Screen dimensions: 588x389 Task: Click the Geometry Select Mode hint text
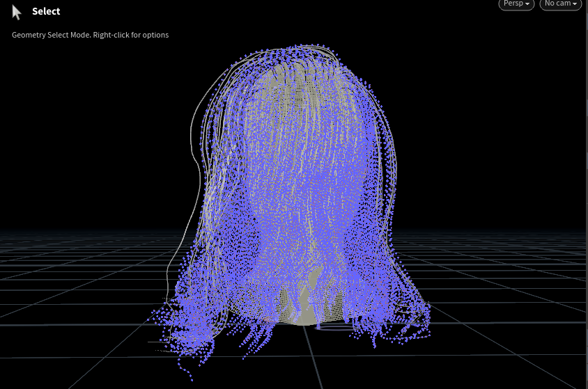90,35
